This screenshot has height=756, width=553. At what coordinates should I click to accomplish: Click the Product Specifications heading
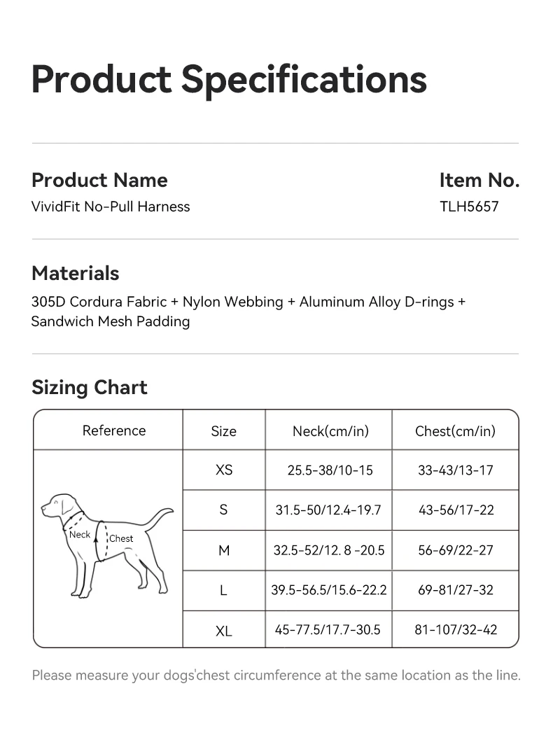tap(229, 80)
